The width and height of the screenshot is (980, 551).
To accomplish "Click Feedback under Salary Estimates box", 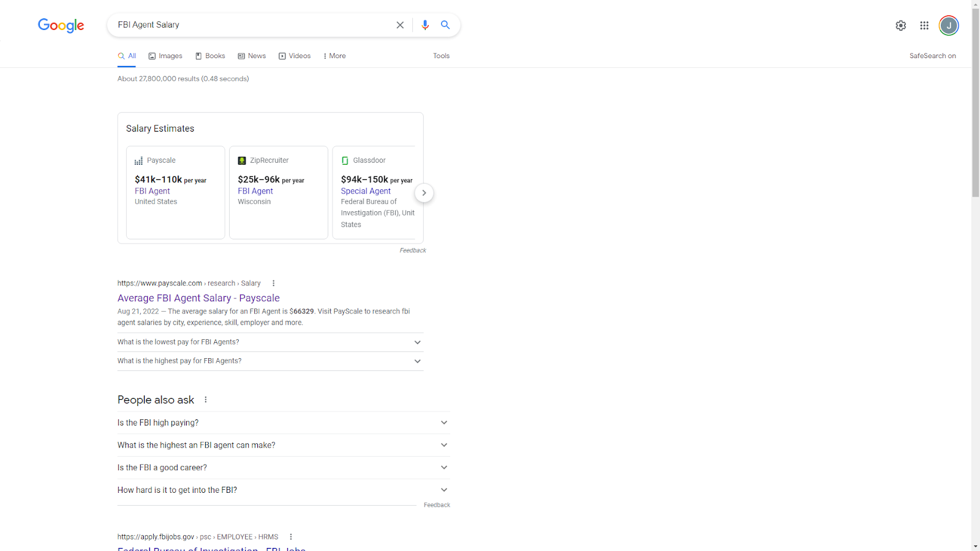I will point(413,250).
